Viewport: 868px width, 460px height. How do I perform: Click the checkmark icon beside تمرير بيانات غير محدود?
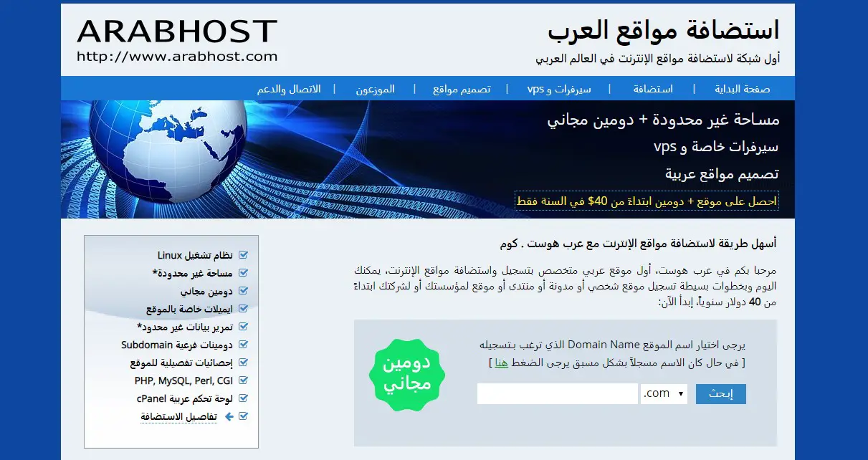[243, 327]
